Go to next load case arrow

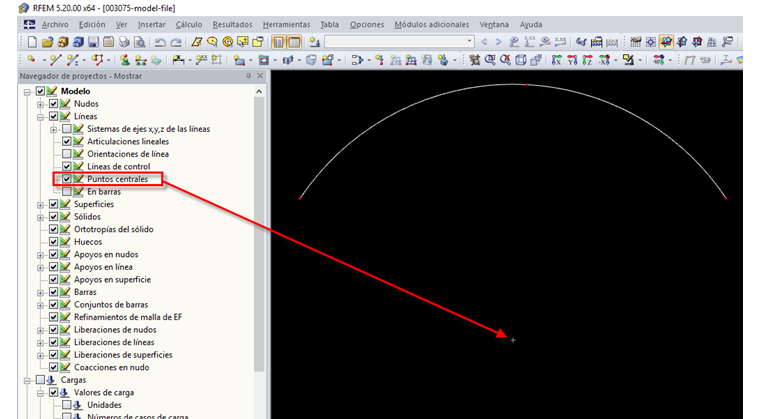[x=498, y=42]
